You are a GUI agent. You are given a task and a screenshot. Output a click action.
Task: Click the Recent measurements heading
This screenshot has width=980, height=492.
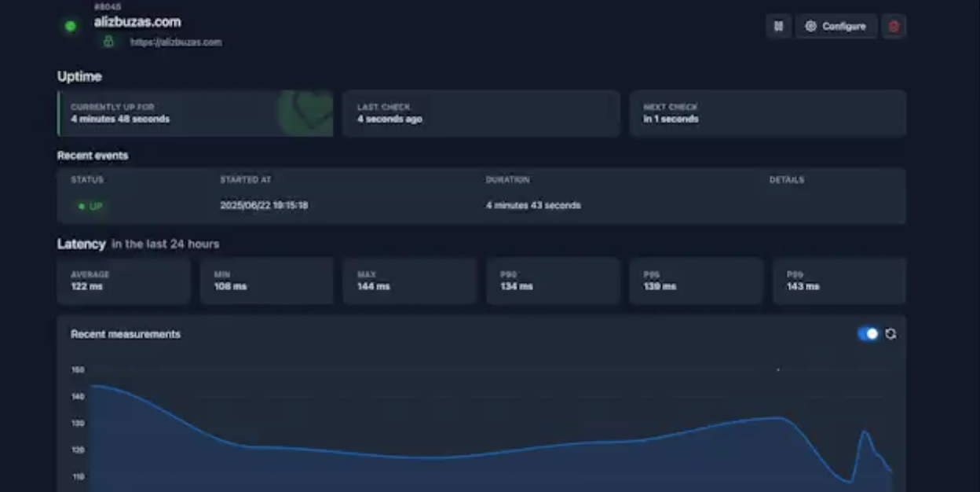click(x=126, y=334)
